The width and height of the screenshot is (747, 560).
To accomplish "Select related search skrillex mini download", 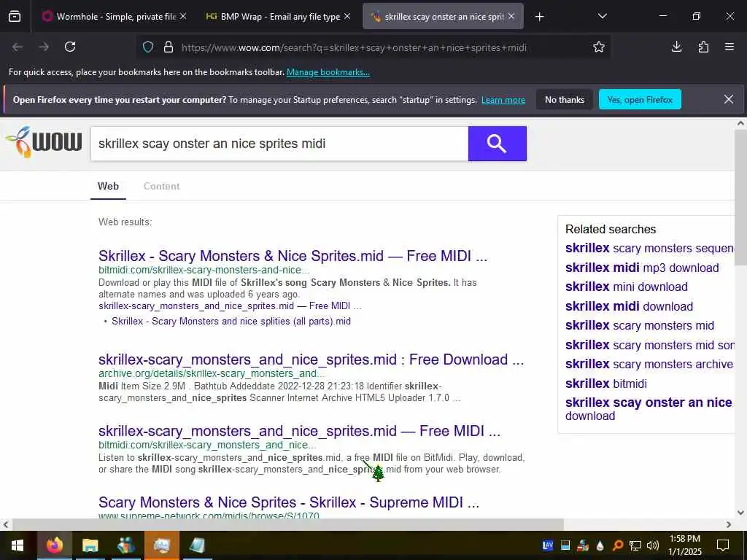I will click(627, 287).
